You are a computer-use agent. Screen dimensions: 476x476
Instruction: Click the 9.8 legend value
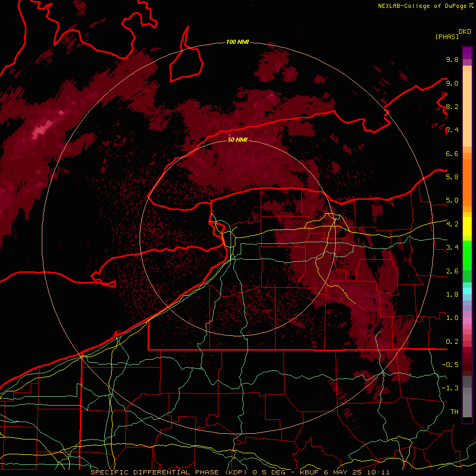tap(452, 60)
